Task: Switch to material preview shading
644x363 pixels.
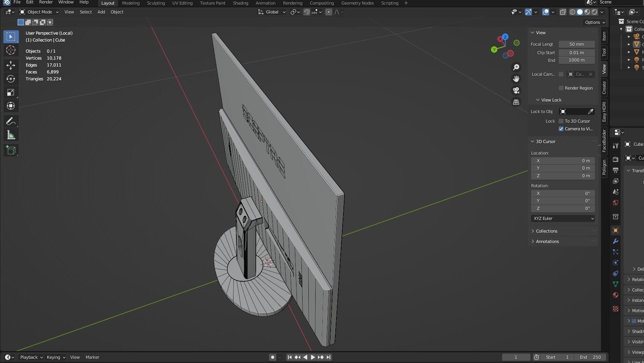Action: tap(587, 12)
